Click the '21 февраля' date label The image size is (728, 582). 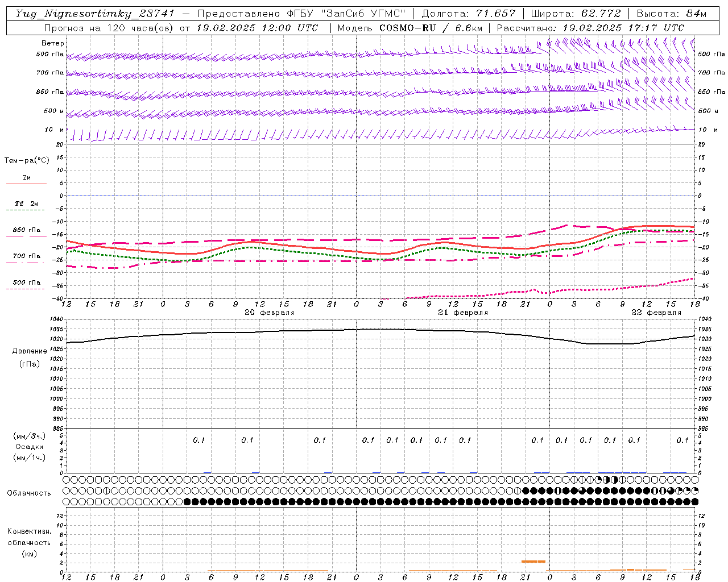[463, 313]
